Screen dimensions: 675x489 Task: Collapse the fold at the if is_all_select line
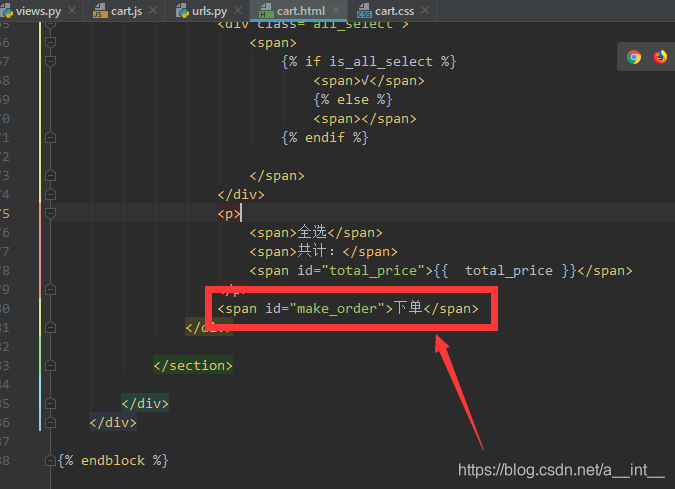click(x=50, y=62)
